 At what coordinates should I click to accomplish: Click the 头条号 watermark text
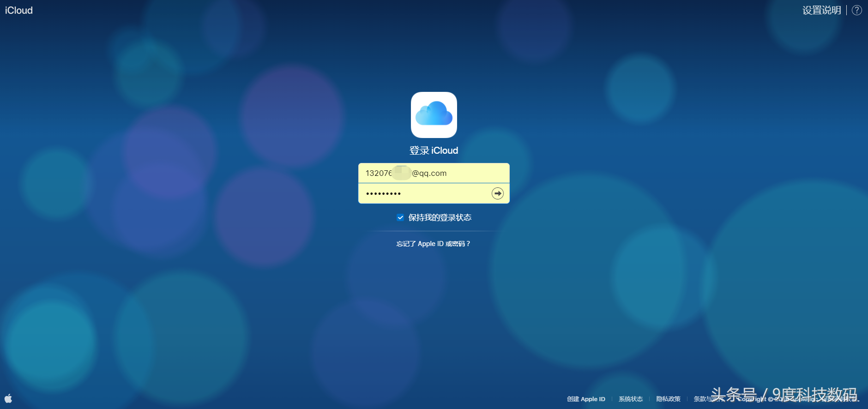(734, 394)
